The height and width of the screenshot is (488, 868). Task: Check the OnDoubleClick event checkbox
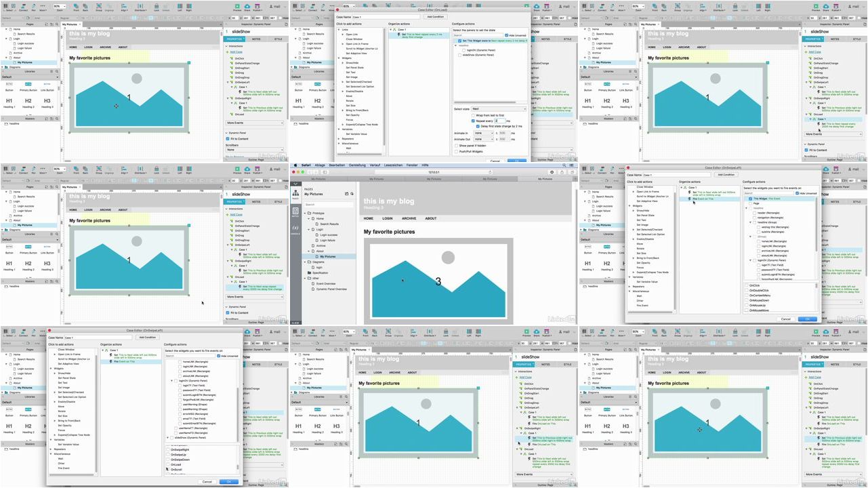tap(747, 290)
